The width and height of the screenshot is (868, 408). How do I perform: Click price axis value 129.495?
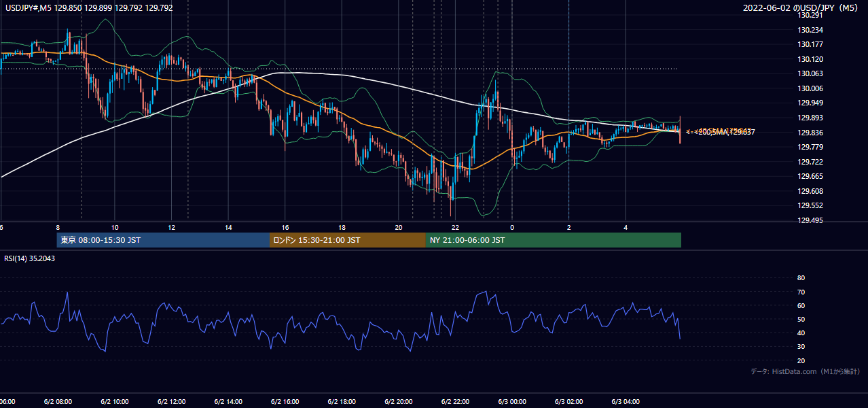coord(810,220)
